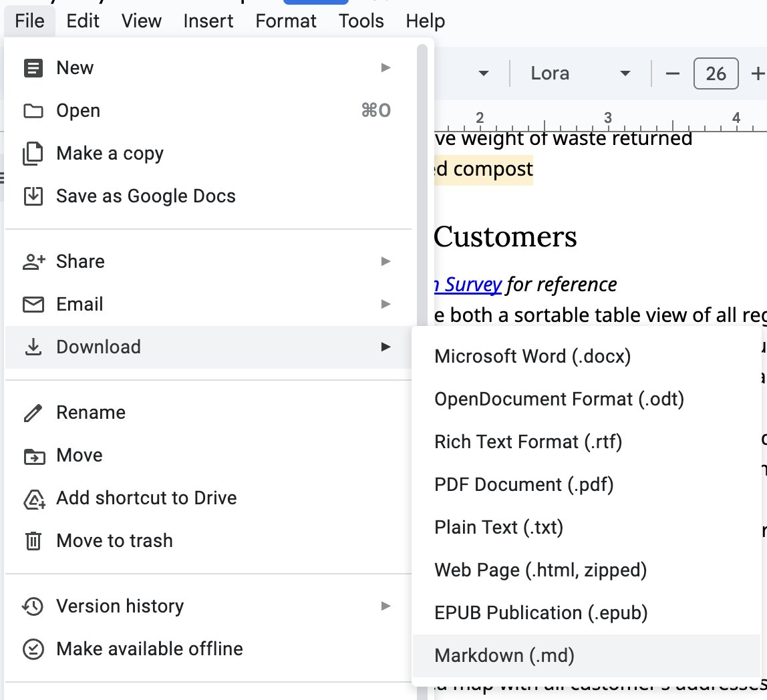767x700 pixels.
Task: Open the Survey hyperlink in document
Action: tap(468, 285)
